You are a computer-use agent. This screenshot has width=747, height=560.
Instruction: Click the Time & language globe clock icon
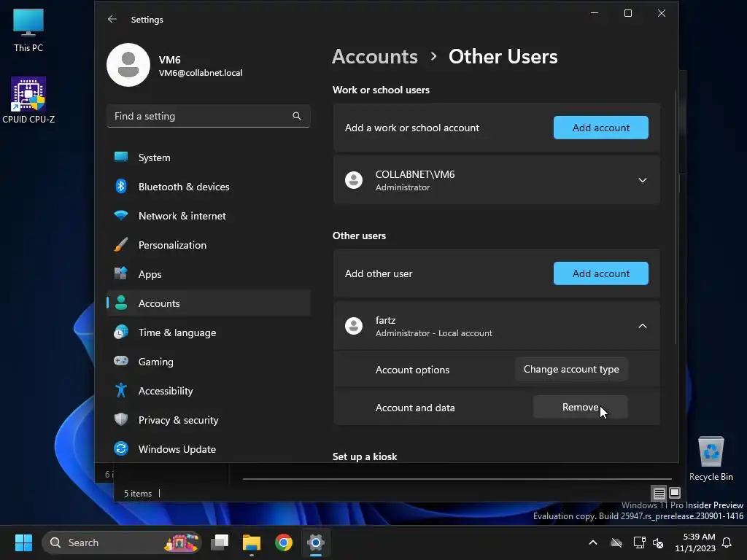(x=121, y=332)
